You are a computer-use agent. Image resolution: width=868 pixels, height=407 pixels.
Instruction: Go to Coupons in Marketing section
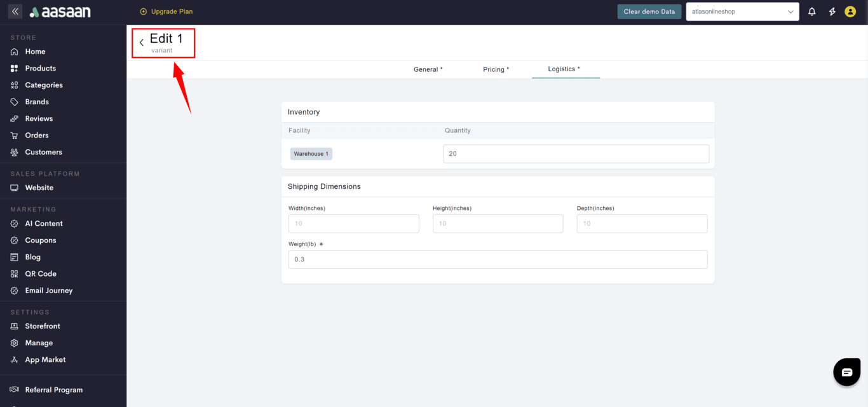[x=40, y=240]
